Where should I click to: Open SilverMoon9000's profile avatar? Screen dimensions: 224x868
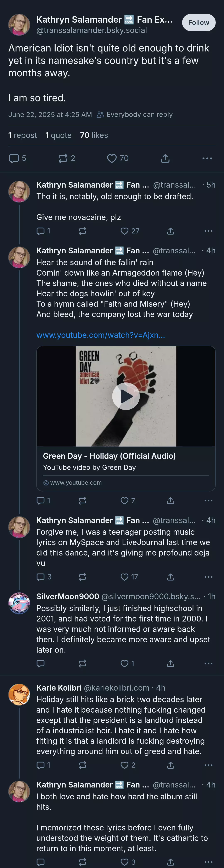tap(19, 603)
